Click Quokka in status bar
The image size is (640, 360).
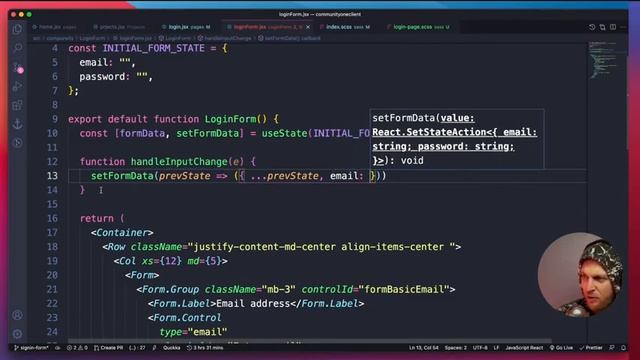click(x=171, y=348)
